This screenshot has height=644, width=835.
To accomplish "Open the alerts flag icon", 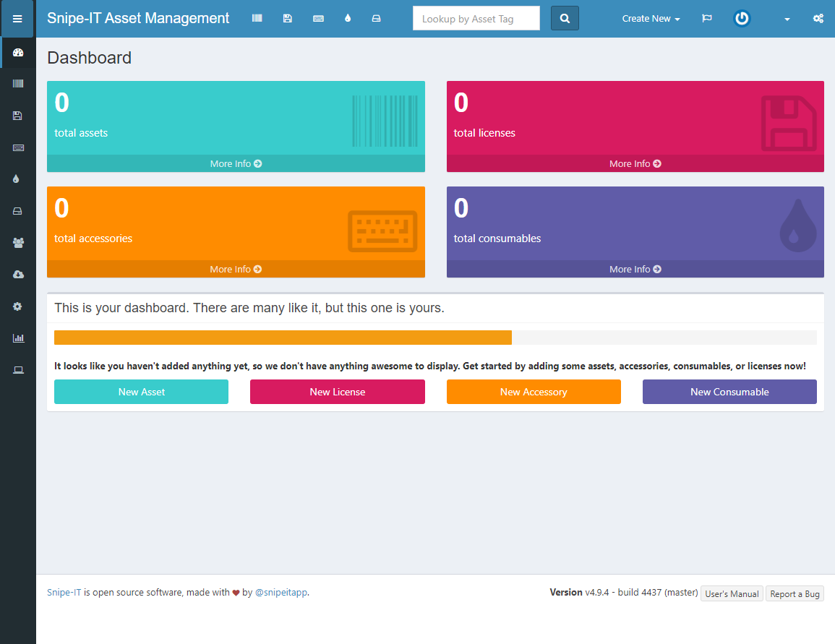I will point(706,19).
